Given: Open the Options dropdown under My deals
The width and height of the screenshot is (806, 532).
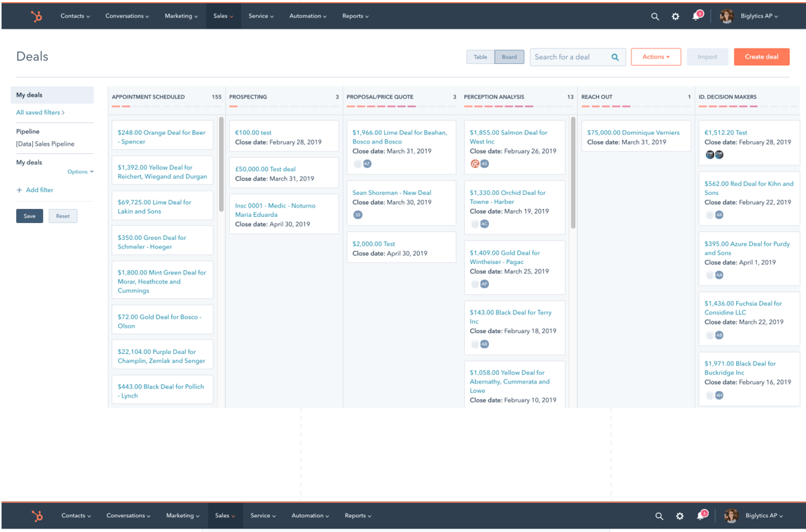Looking at the screenshot, I should [80, 172].
